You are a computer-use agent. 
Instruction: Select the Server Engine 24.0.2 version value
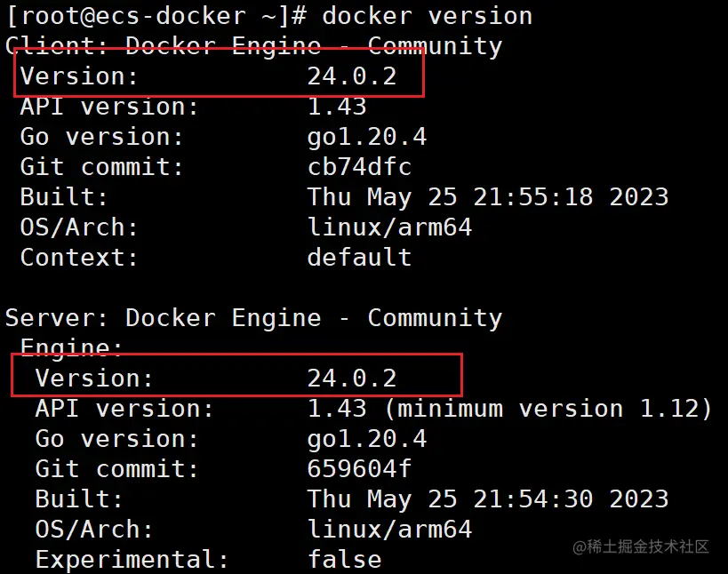pyautogui.click(x=352, y=379)
